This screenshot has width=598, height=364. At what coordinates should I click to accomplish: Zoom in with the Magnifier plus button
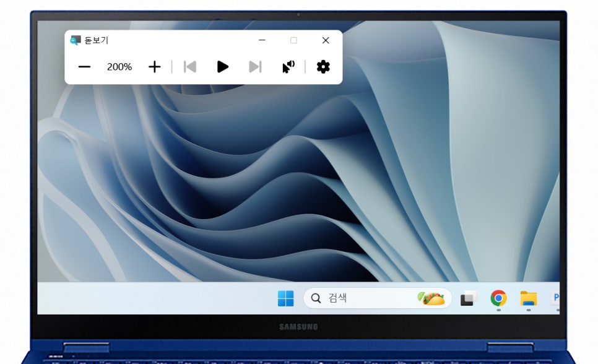155,67
